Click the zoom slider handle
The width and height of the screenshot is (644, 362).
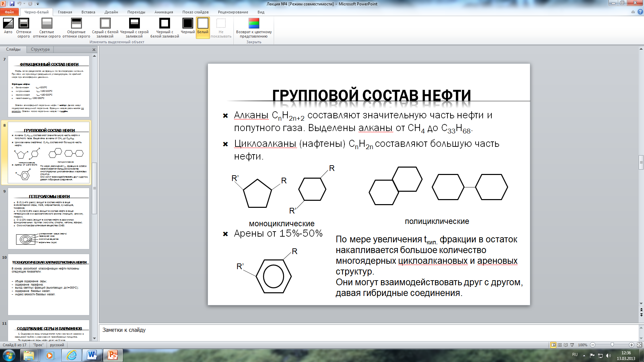612,345
